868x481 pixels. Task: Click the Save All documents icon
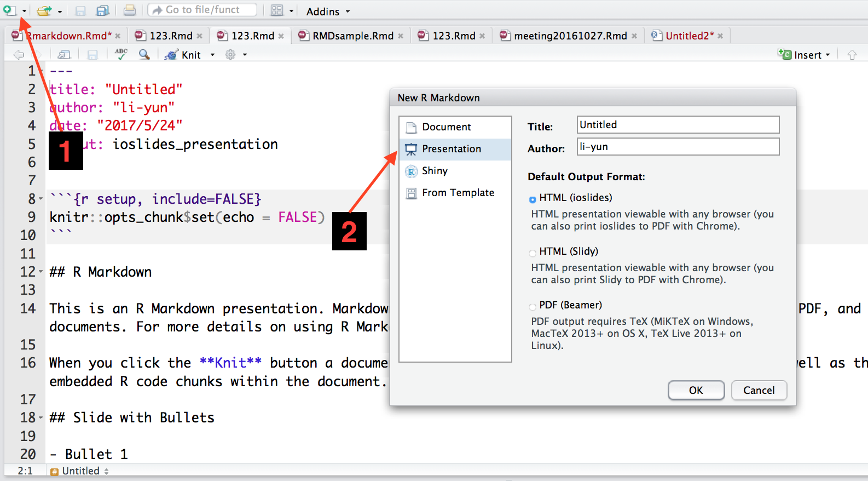[102, 10]
